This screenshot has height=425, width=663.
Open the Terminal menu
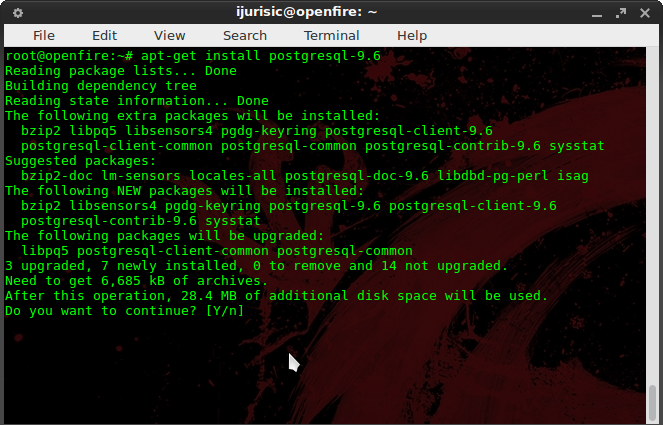332,36
